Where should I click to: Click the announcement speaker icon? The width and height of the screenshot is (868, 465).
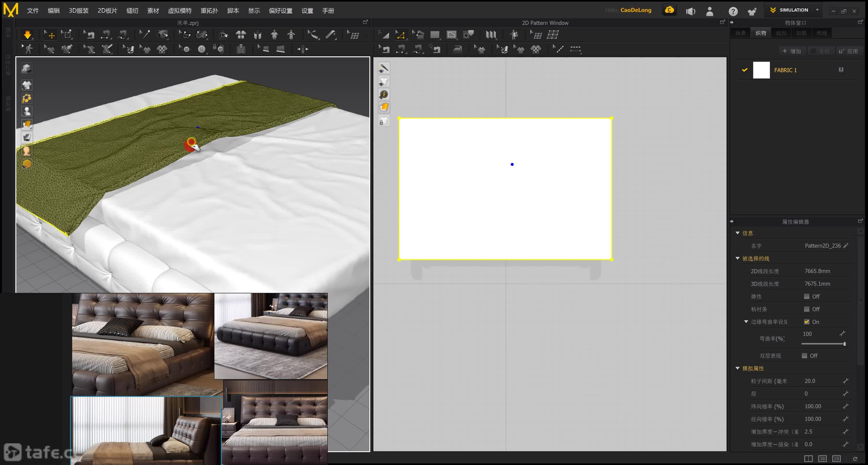pyautogui.click(x=690, y=11)
